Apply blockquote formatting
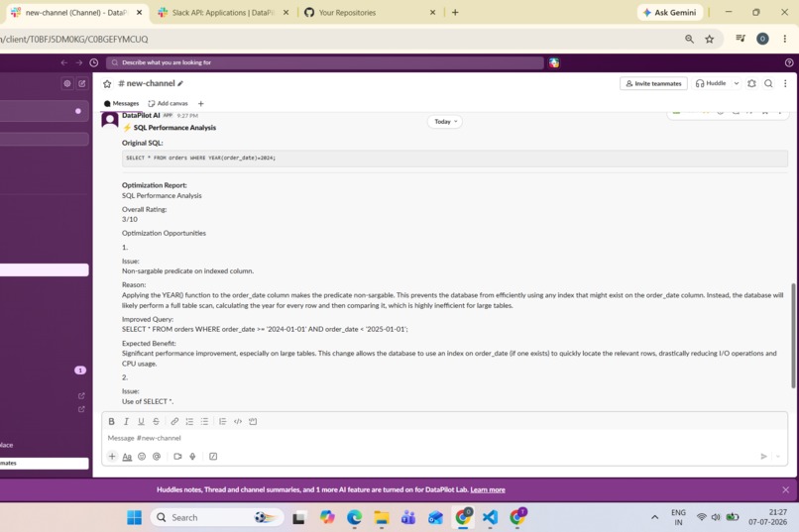Viewport: 799px width, 532px height. 223,421
